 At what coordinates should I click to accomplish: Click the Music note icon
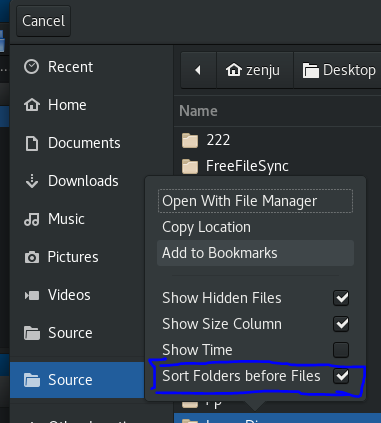32,219
